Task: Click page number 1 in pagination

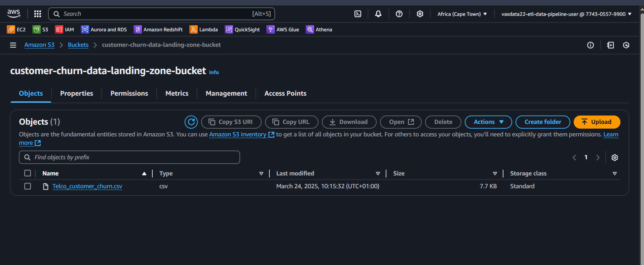Action: coord(586,157)
